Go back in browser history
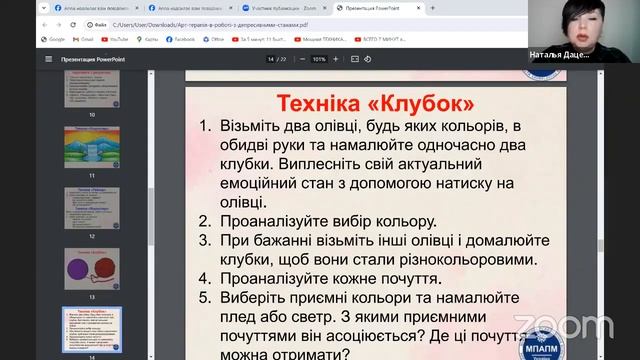640x360 pixels. pos(45,25)
